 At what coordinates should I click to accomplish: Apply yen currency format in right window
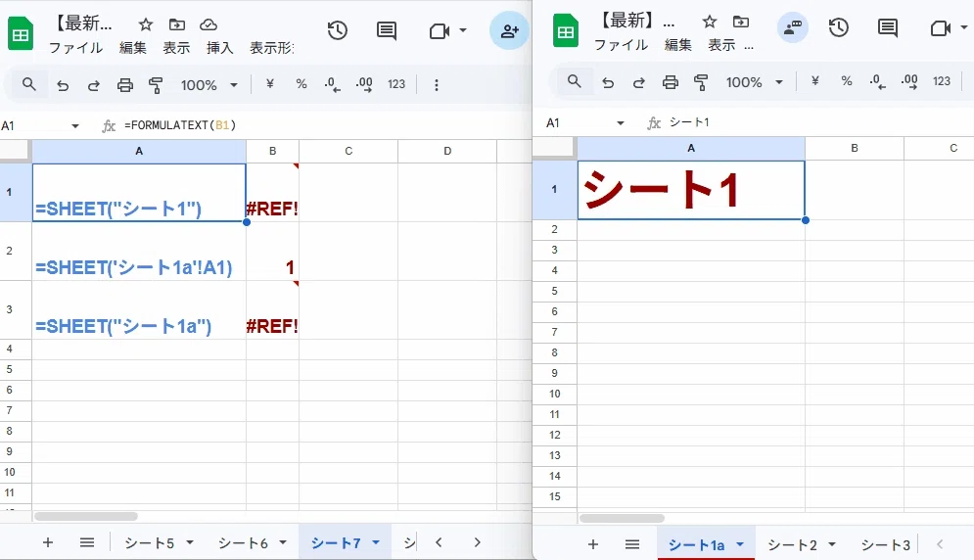tap(815, 81)
